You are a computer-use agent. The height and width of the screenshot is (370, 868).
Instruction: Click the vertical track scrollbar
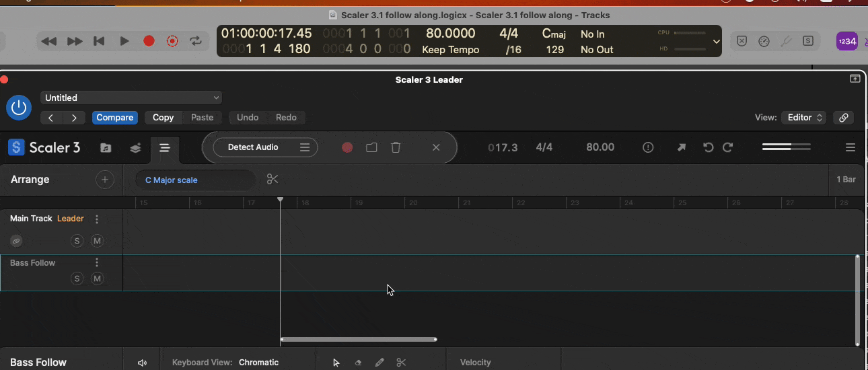(857, 300)
